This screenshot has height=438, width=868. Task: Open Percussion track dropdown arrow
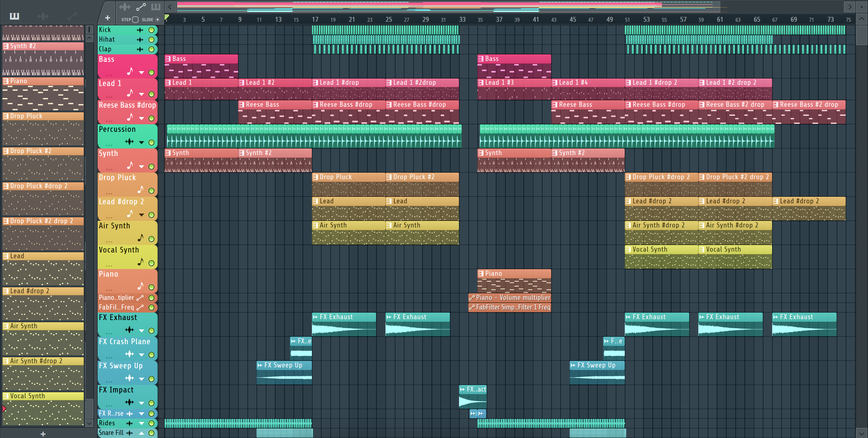[x=142, y=143]
